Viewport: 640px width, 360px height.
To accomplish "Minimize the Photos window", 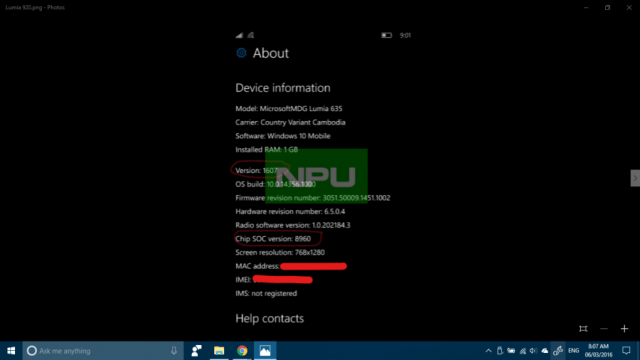I will pos(586,7).
